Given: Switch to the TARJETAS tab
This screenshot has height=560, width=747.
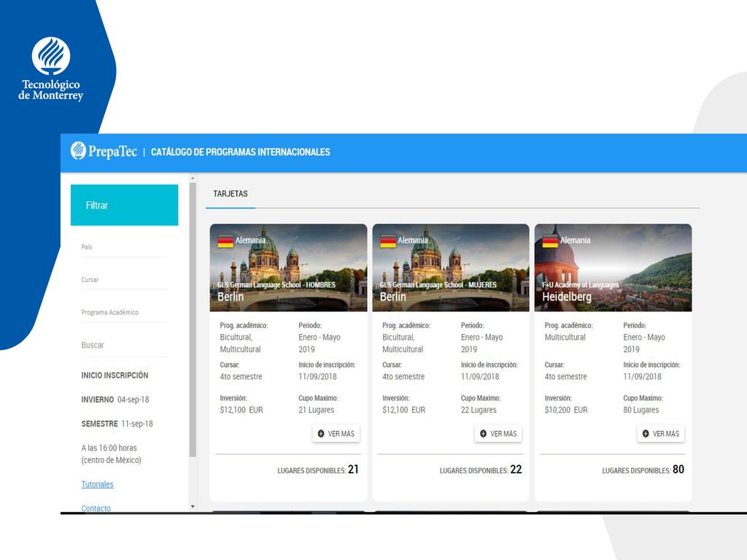Looking at the screenshot, I should (x=231, y=194).
